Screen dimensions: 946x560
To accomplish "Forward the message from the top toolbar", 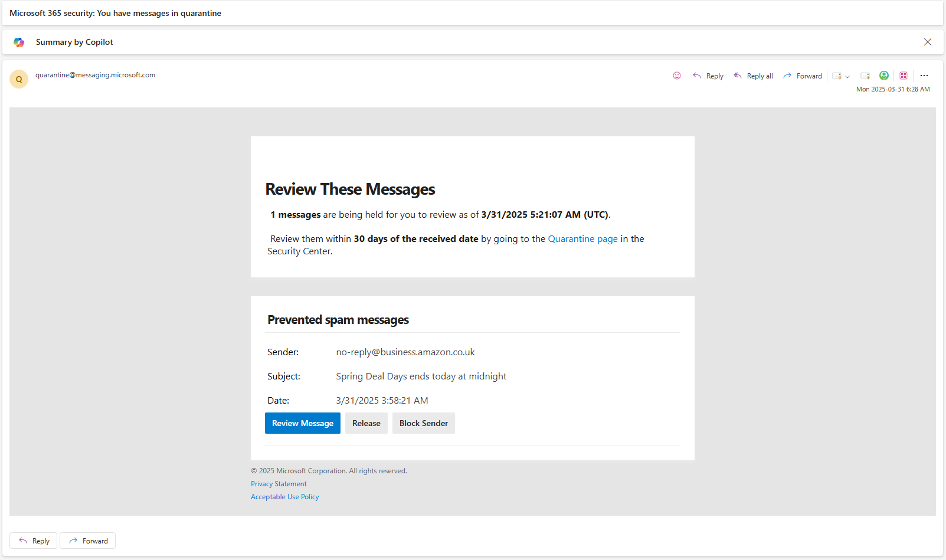I will point(803,76).
